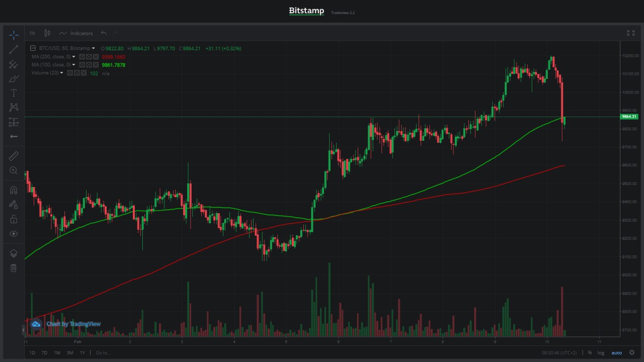
Task: Open the pitchfork drawing tools
Action: click(x=14, y=64)
